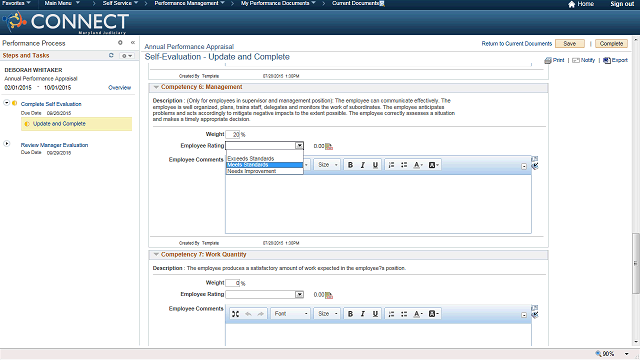Collapse the Competency 7: Work Quantity section
Screen dimensions: 640x360
(156, 254)
